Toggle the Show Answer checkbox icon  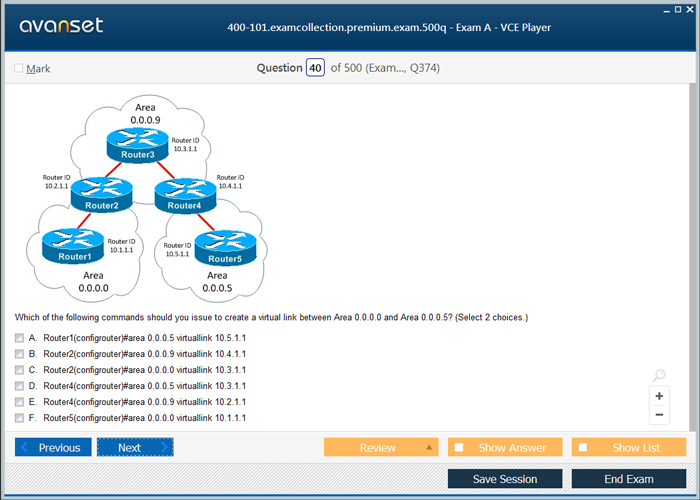coord(458,447)
